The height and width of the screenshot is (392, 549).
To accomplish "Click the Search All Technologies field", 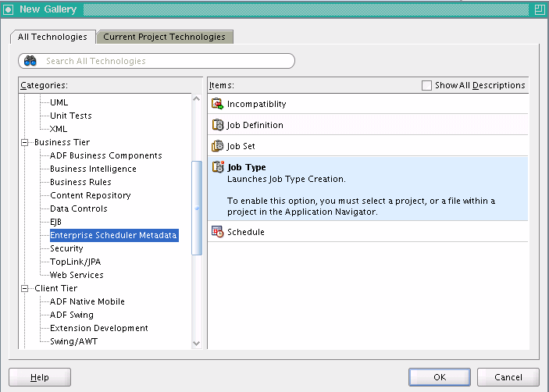I will [x=156, y=61].
